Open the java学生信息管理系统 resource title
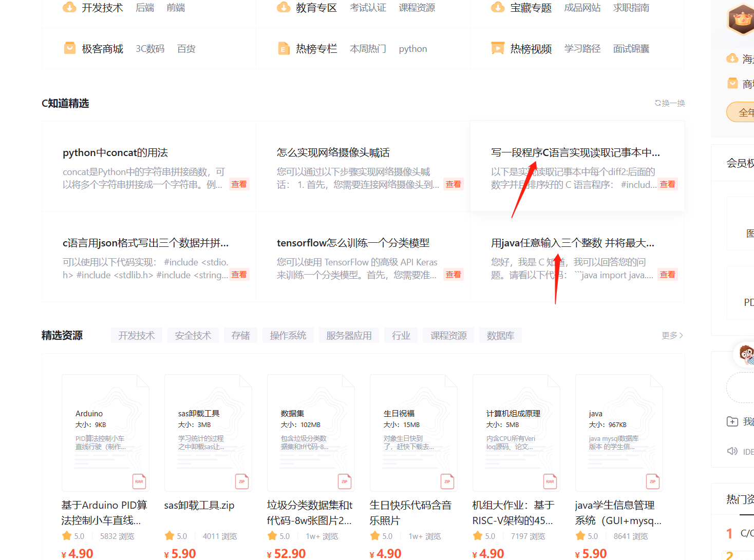This screenshot has height=560, width=754. pos(618,513)
